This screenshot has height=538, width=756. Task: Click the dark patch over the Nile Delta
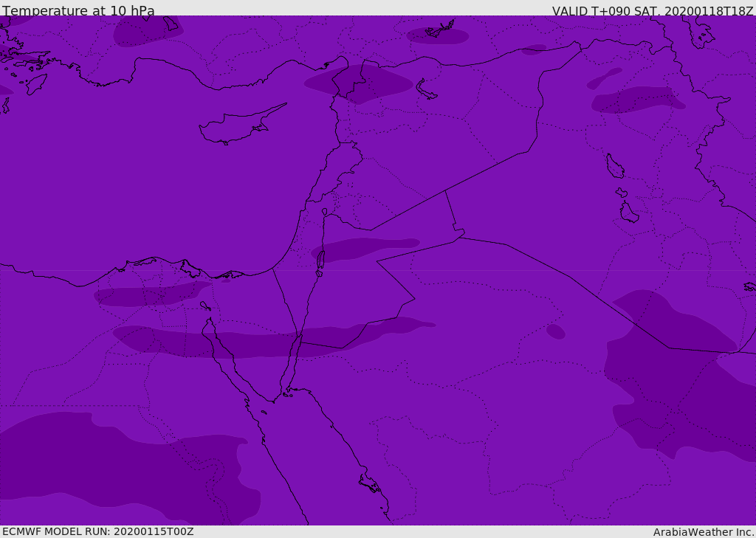coord(148,296)
